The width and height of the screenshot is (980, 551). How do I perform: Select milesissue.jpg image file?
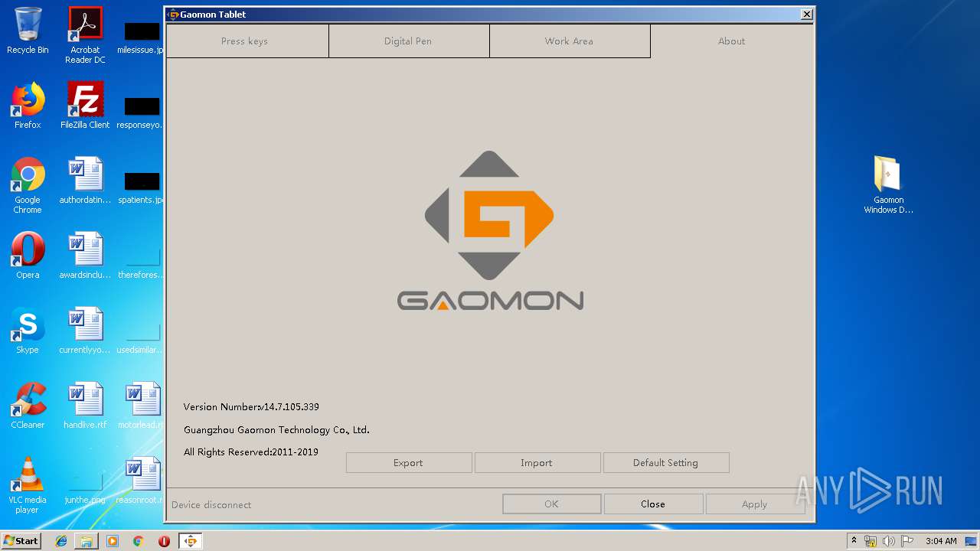pyautogui.click(x=142, y=35)
